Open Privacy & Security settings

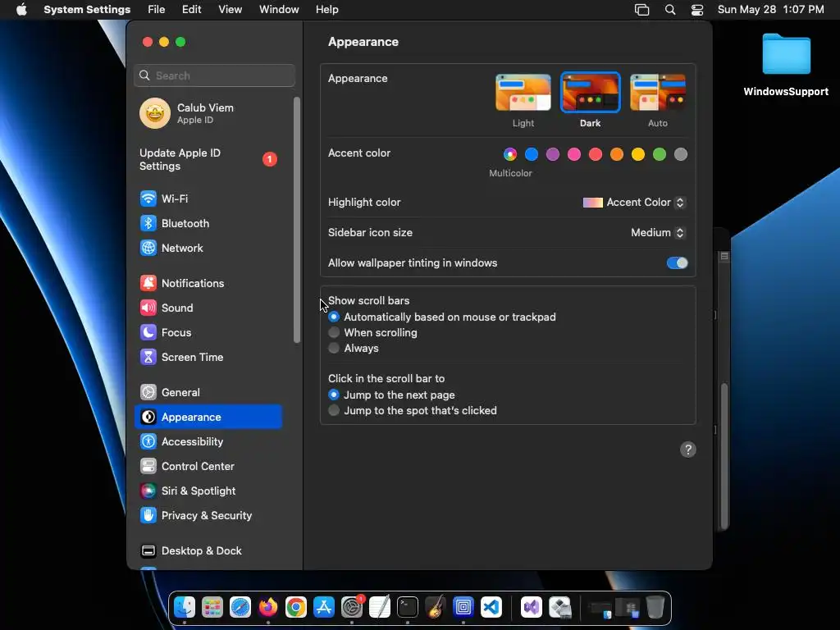point(208,516)
